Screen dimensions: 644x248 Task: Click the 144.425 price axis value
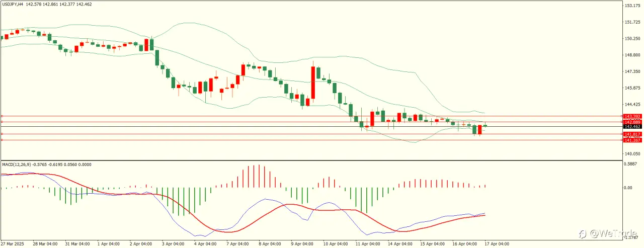point(632,104)
